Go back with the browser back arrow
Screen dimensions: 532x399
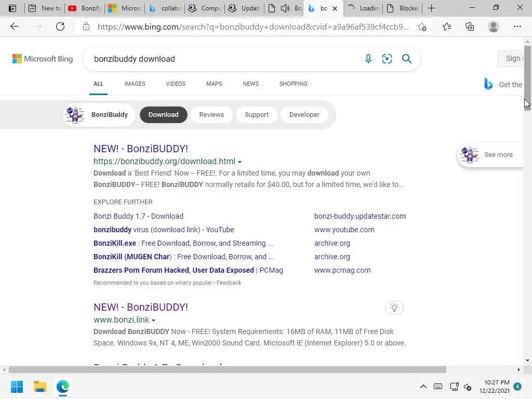[14, 26]
